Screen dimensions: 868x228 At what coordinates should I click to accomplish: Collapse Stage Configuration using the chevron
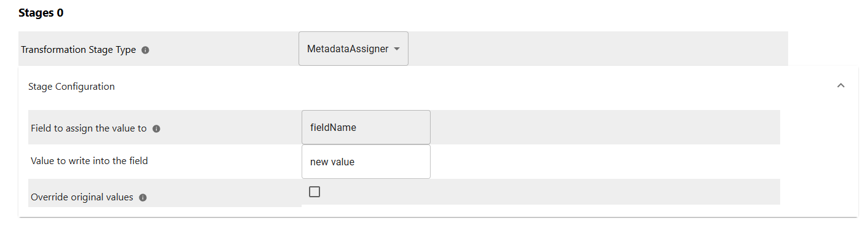click(841, 86)
